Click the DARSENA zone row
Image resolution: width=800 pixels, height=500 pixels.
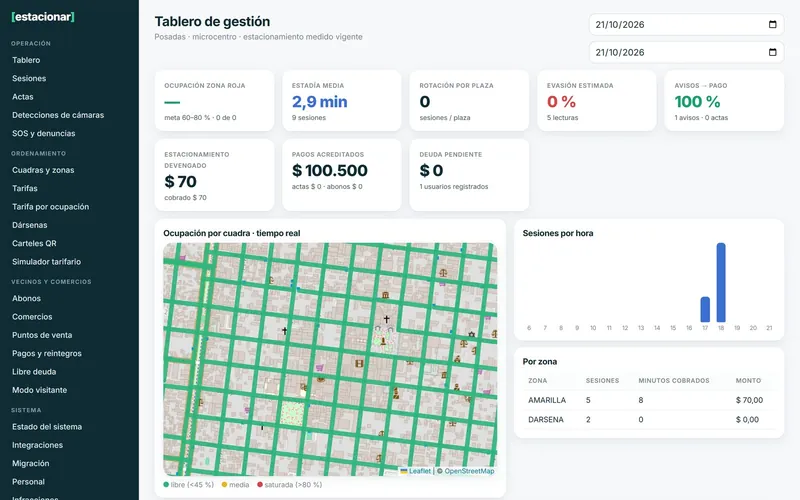point(648,419)
